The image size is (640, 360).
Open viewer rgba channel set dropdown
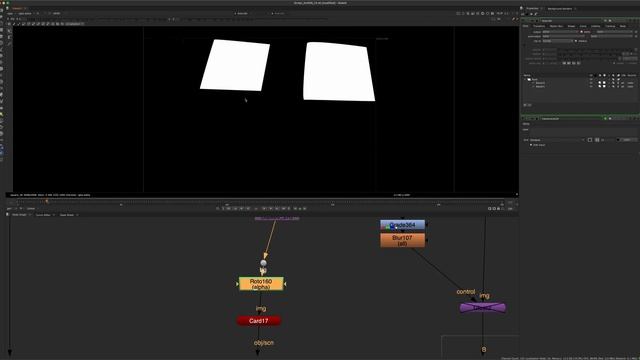point(11,13)
